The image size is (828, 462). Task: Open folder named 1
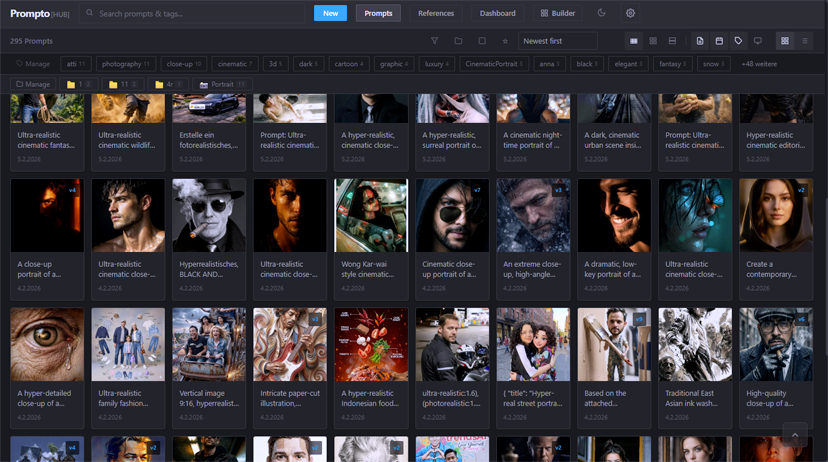click(79, 84)
